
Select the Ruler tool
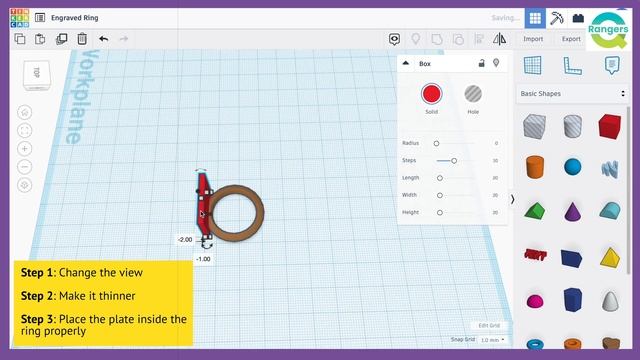pos(572,65)
